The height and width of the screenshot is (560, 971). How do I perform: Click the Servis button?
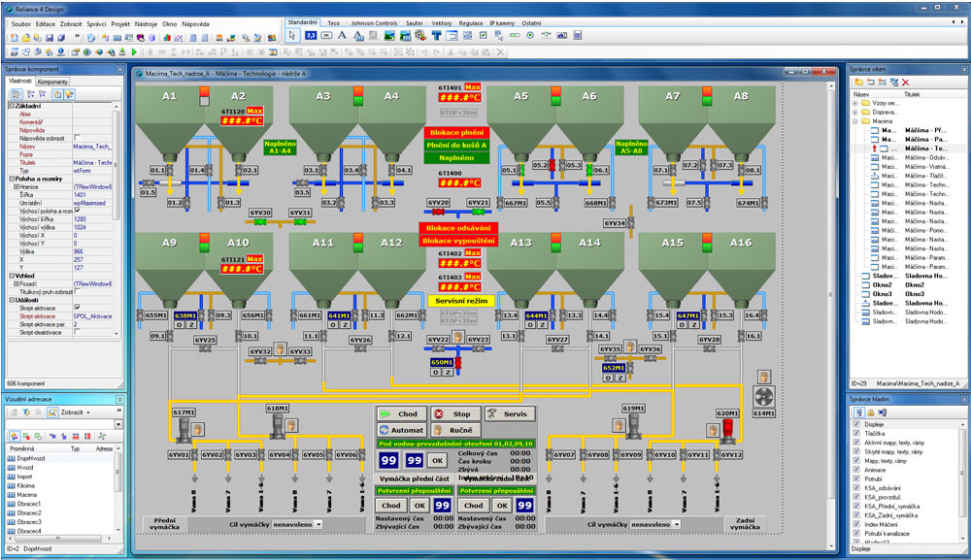(x=510, y=414)
